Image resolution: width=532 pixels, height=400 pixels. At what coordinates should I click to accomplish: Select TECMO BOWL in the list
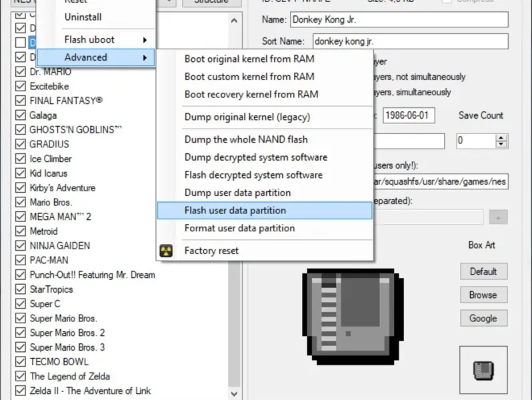[x=59, y=362]
